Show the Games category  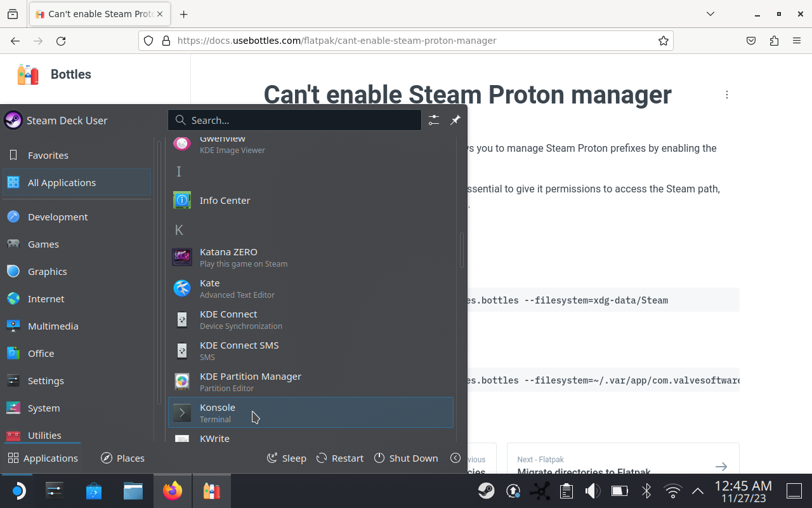(x=77, y=244)
